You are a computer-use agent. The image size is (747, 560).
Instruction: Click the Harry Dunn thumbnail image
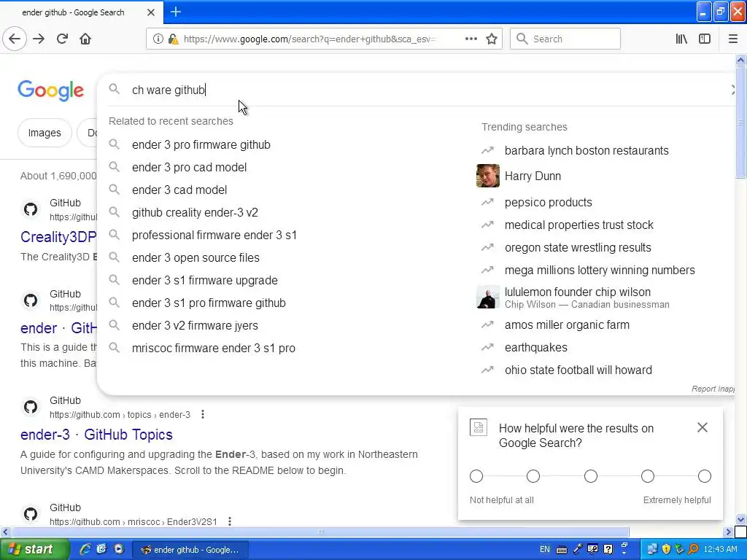(488, 176)
